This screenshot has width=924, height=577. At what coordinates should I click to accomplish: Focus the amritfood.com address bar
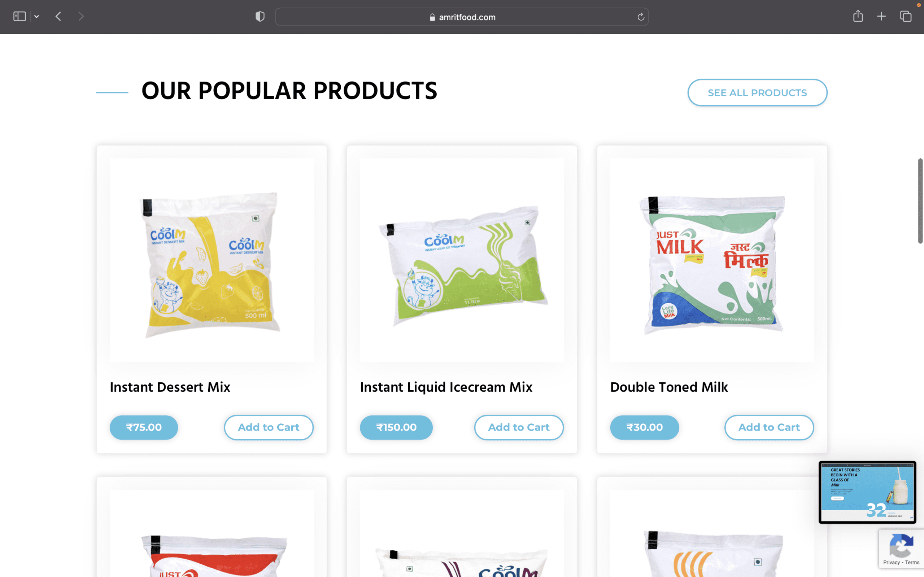coord(462,17)
